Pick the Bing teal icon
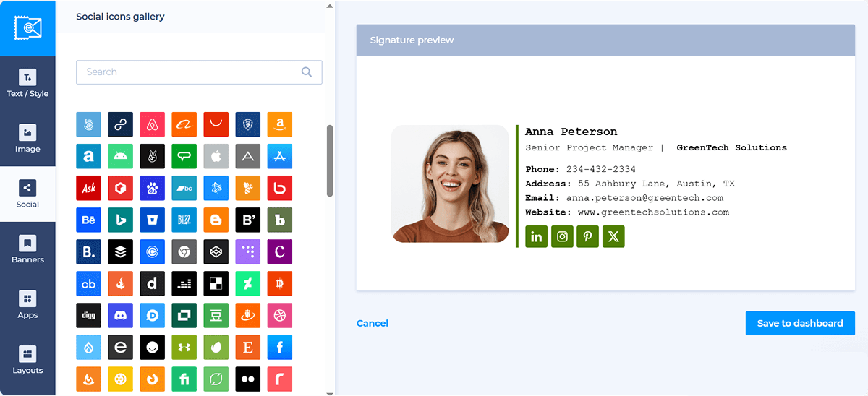 [x=120, y=220]
